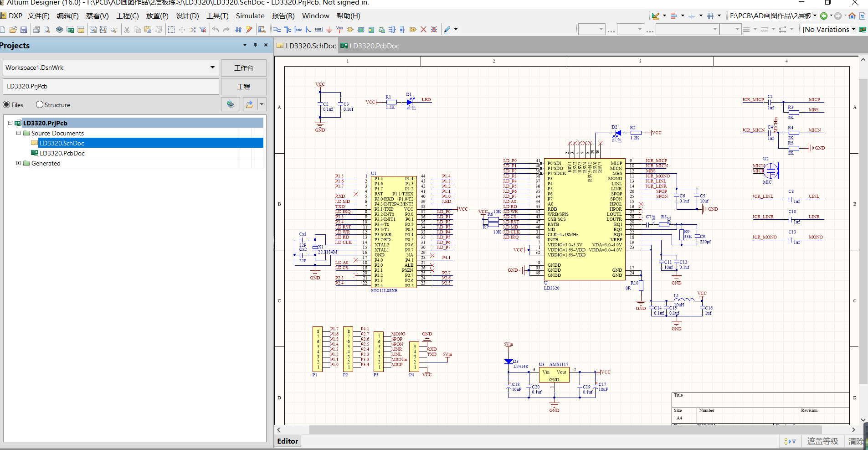This screenshot has width=868, height=450.
Task: Toggle the Projects panel pin
Action: pos(255,45)
